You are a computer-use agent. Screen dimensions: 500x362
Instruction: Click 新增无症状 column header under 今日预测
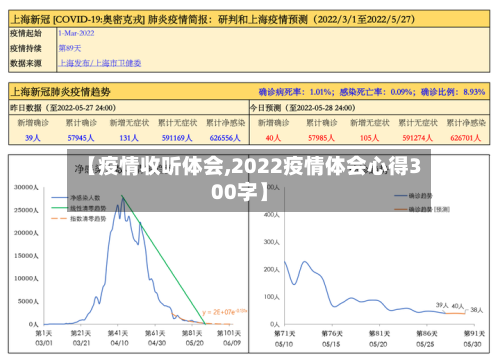(x=370, y=123)
